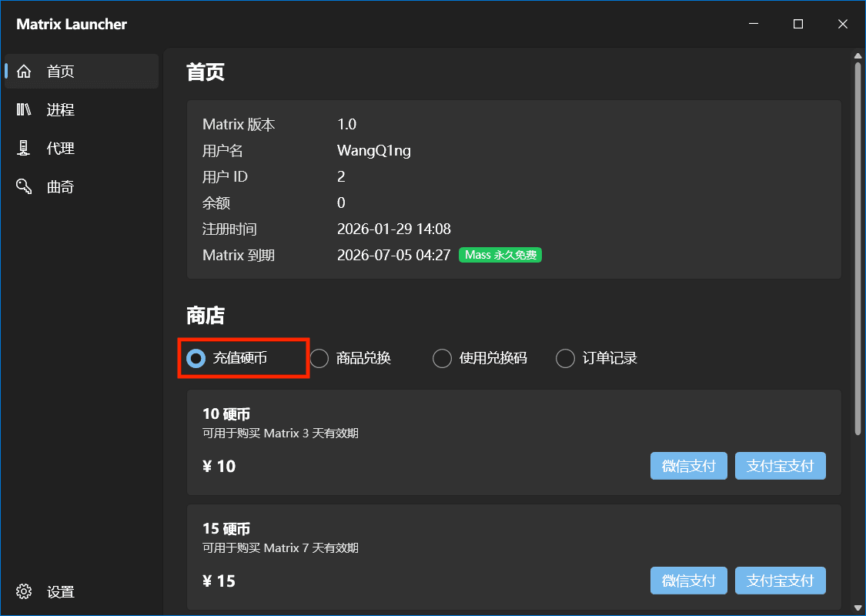Click the vertical scrollbar thumb
866x616 pixels.
click(x=858, y=249)
